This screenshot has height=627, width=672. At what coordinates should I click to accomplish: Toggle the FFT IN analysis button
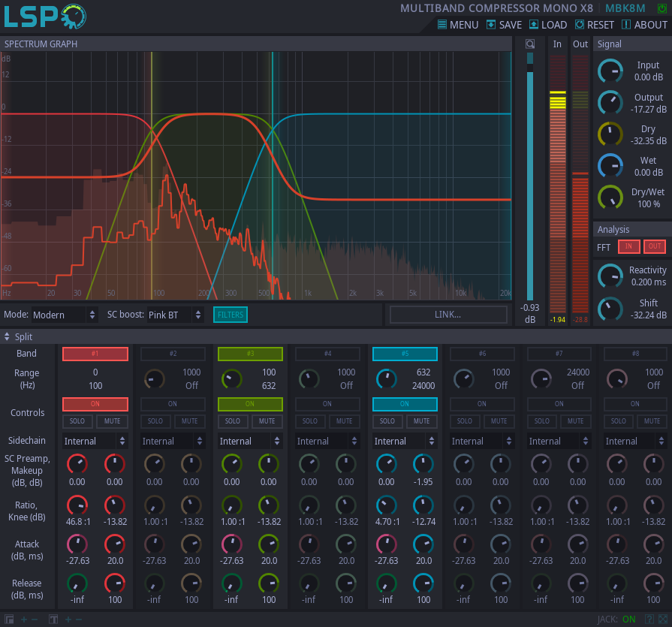(628, 246)
